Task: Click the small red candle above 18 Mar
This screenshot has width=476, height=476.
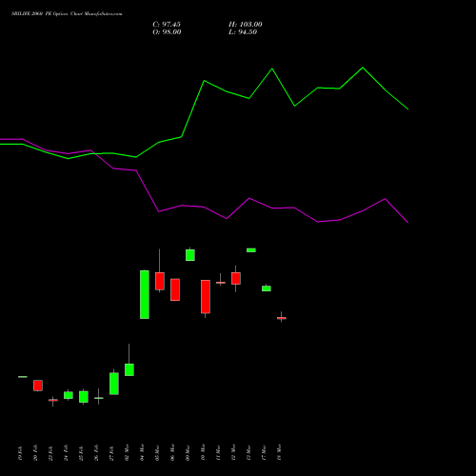Action: pyautogui.click(x=282, y=318)
